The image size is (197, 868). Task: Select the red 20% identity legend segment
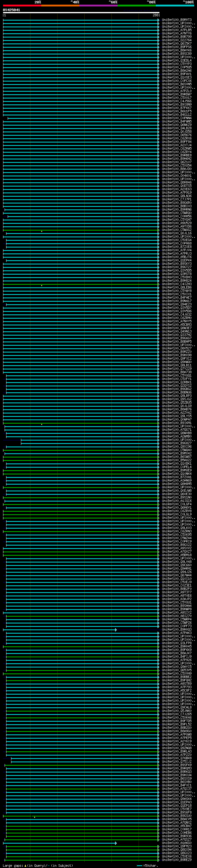coord(22,6)
